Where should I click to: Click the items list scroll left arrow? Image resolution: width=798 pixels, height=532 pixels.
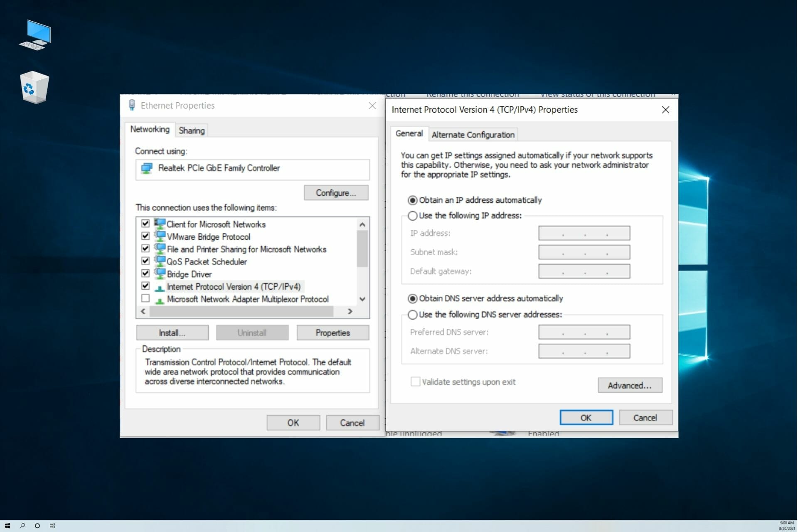pos(143,311)
